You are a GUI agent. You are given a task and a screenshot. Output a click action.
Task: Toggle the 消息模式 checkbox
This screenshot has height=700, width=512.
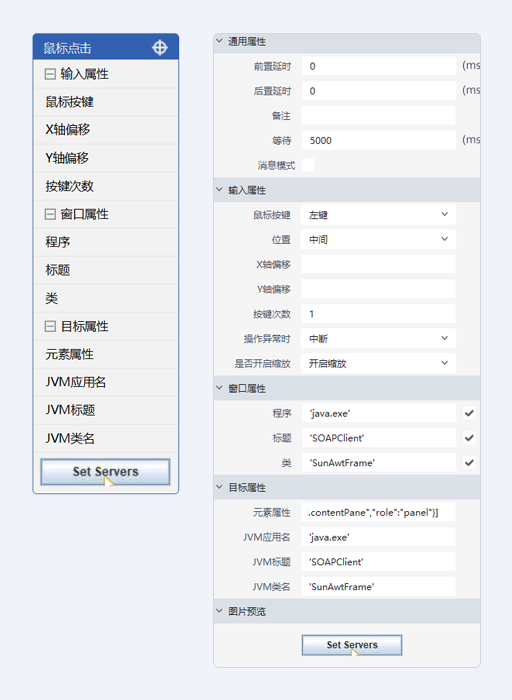(308, 165)
